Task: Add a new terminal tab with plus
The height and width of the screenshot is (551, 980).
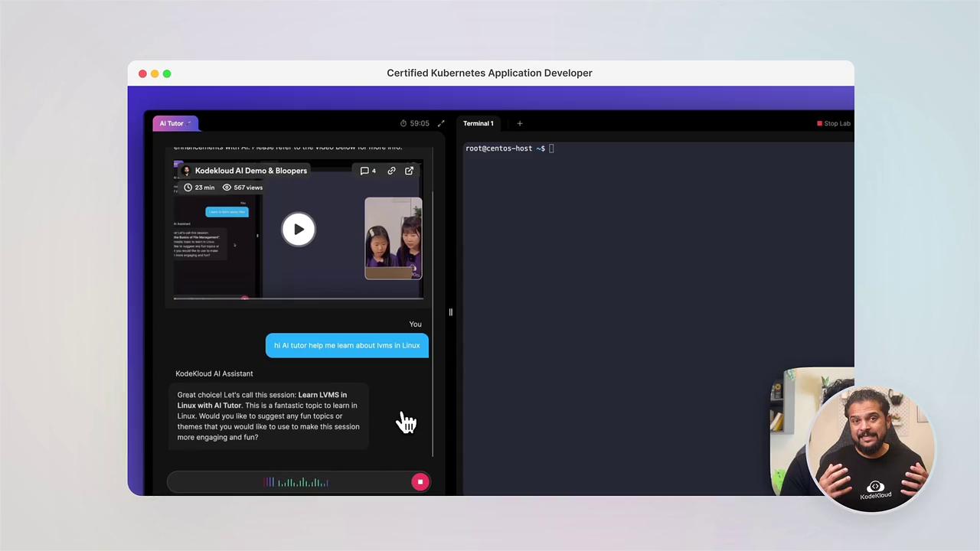Action: [x=520, y=123]
